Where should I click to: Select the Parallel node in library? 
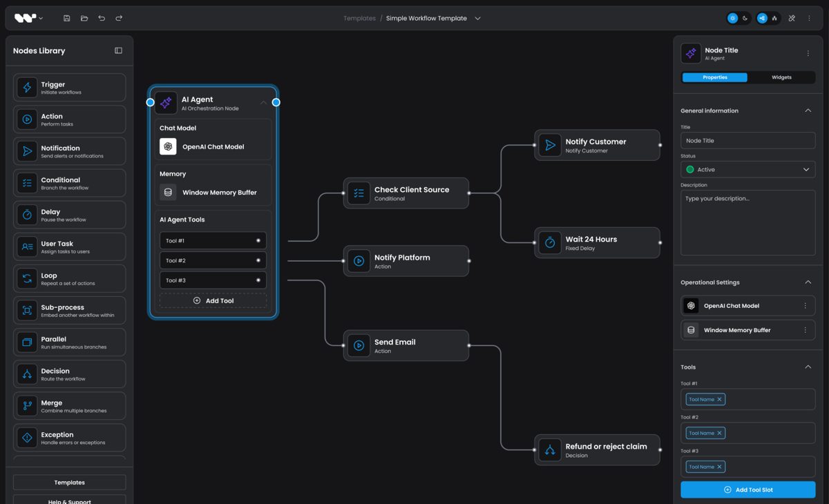[69, 342]
